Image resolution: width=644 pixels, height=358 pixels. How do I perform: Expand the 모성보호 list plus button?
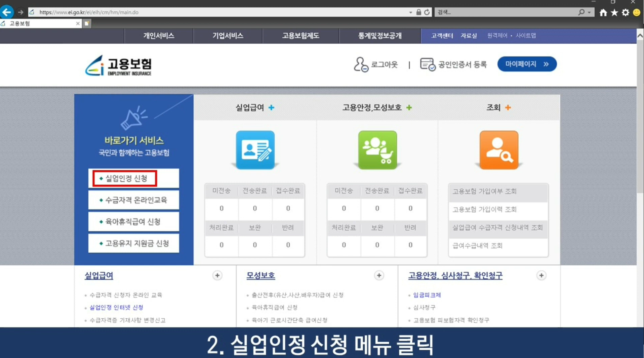tap(379, 275)
